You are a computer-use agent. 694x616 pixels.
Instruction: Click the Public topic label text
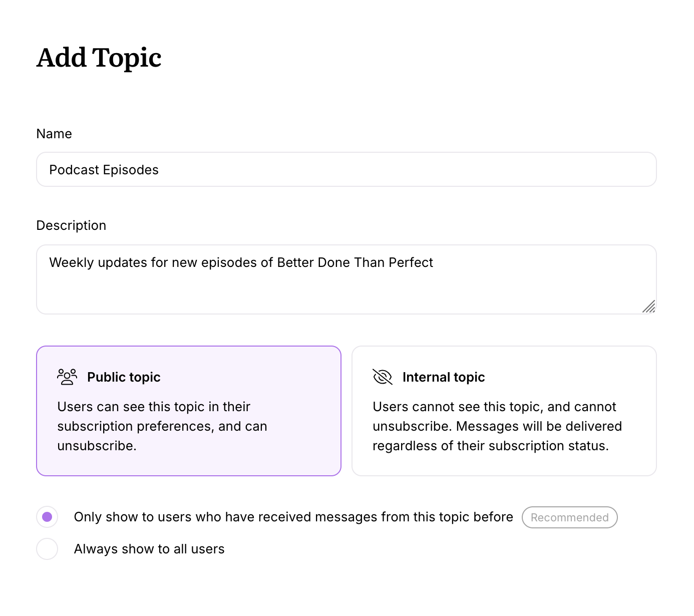coord(123,377)
